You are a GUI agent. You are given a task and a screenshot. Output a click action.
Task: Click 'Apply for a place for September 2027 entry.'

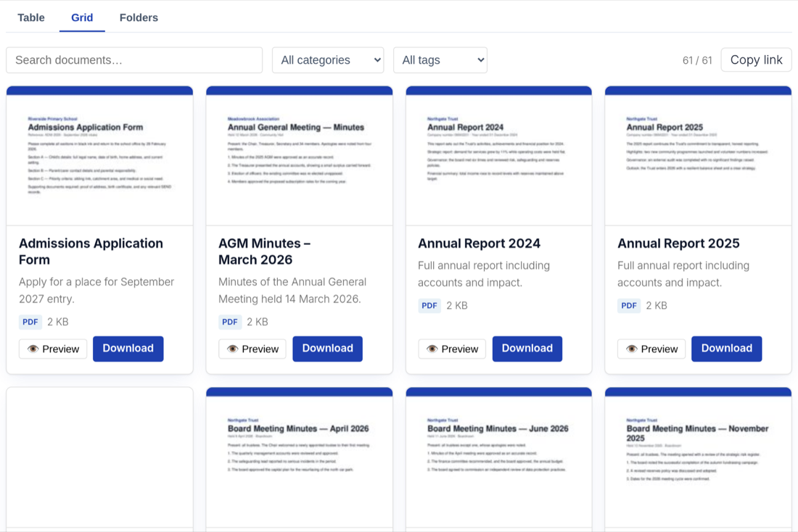tap(96, 291)
